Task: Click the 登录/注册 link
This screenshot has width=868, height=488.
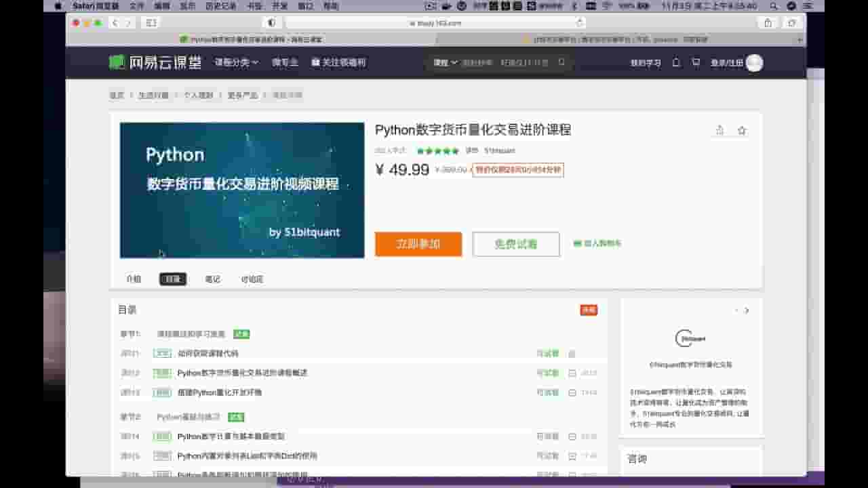Action: tap(726, 63)
